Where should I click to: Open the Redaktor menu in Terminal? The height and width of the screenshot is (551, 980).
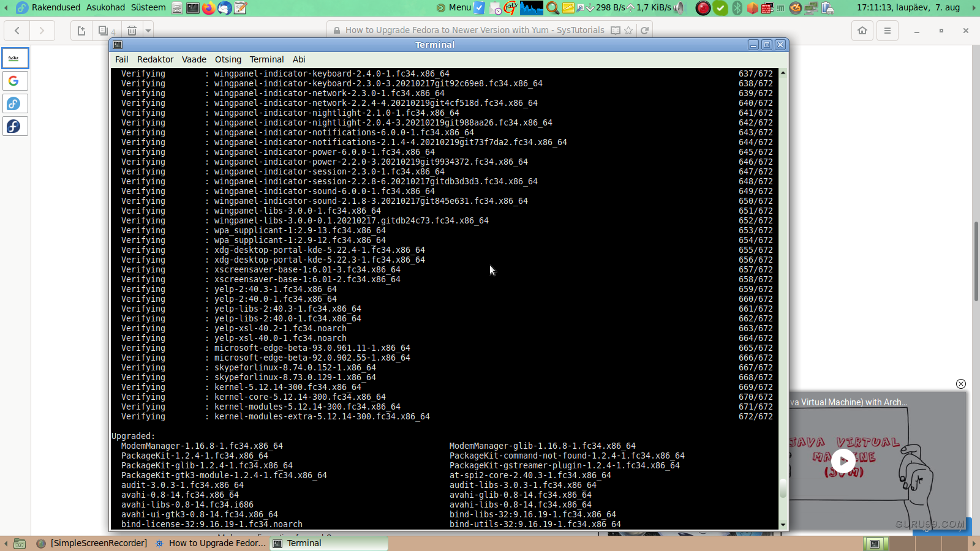pos(156,59)
